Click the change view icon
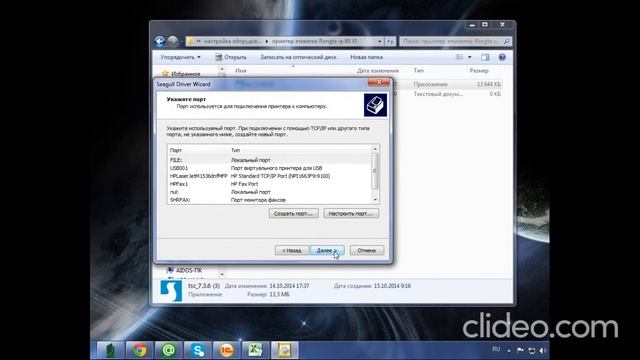Viewport: 640px width, 360px height. [460, 57]
